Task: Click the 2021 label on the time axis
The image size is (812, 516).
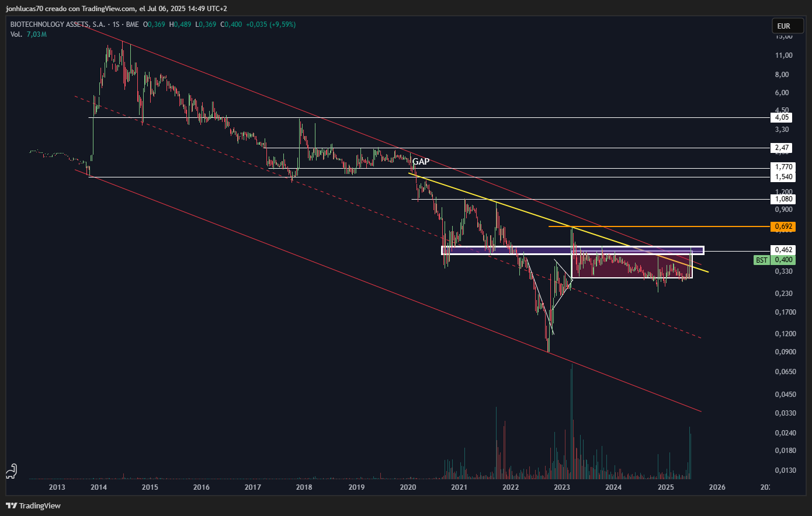Action: [x=459, y=487]
